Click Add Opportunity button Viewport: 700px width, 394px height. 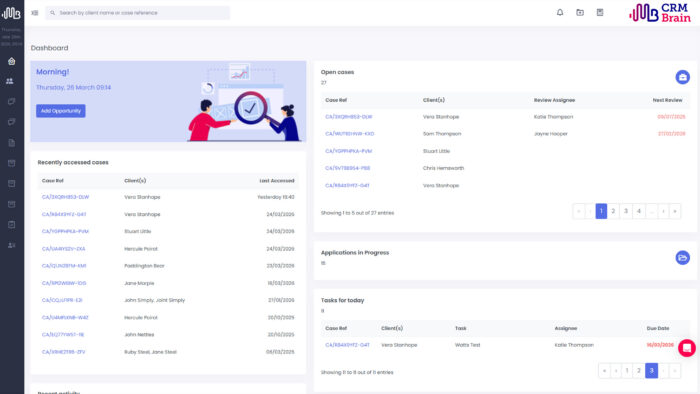[61, 111]
